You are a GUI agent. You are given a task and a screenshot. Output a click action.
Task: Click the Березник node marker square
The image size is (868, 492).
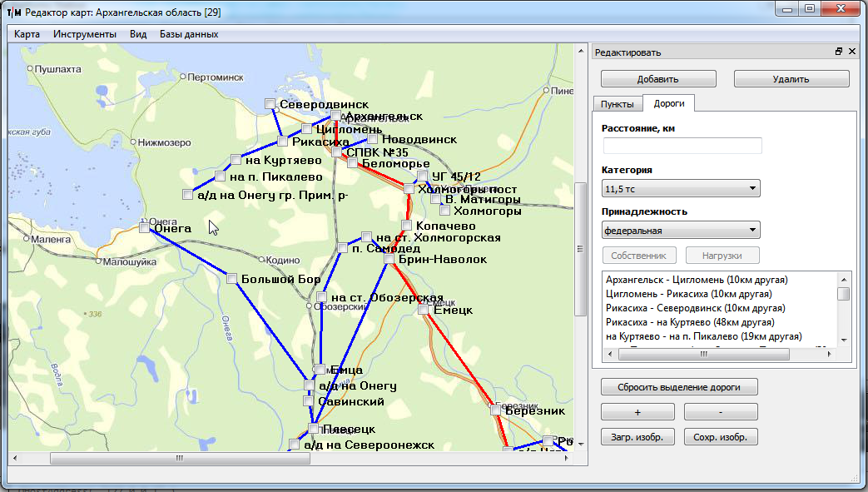coord(495,410)
